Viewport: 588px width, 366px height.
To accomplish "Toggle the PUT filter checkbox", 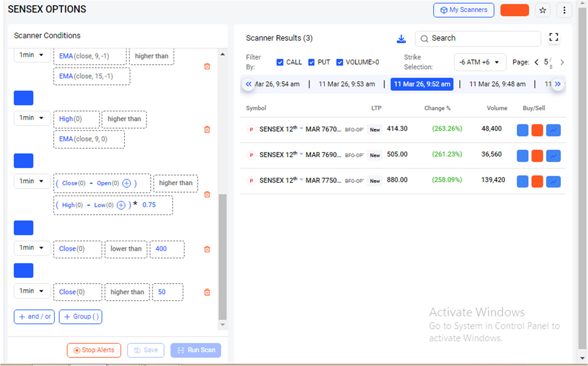I will click(311, 62).
